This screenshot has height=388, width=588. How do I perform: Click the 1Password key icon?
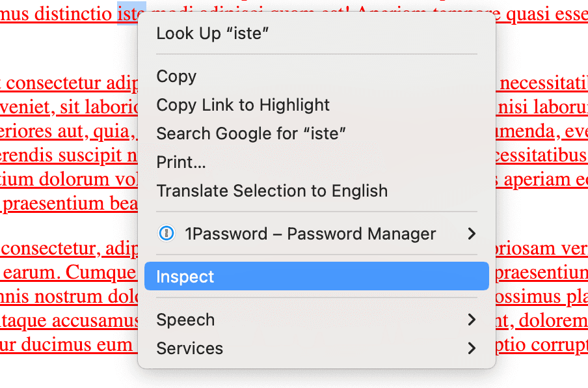[167, 234]
